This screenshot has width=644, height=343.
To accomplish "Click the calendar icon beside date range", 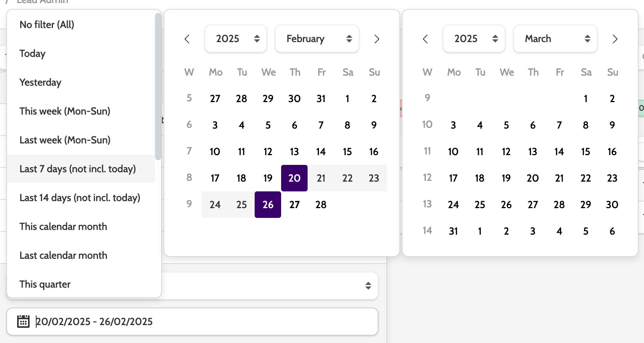I will tap(23, 322).
